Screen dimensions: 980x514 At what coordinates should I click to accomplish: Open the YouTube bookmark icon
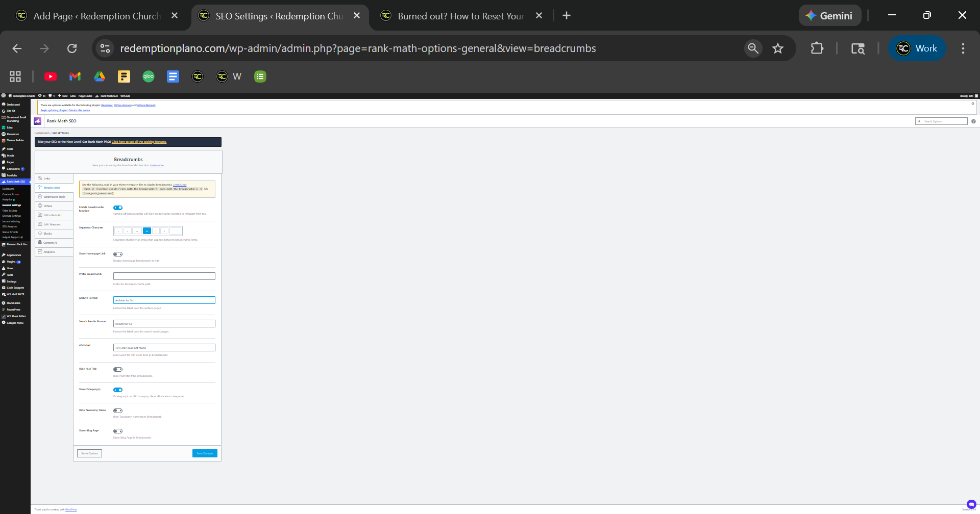51,76
